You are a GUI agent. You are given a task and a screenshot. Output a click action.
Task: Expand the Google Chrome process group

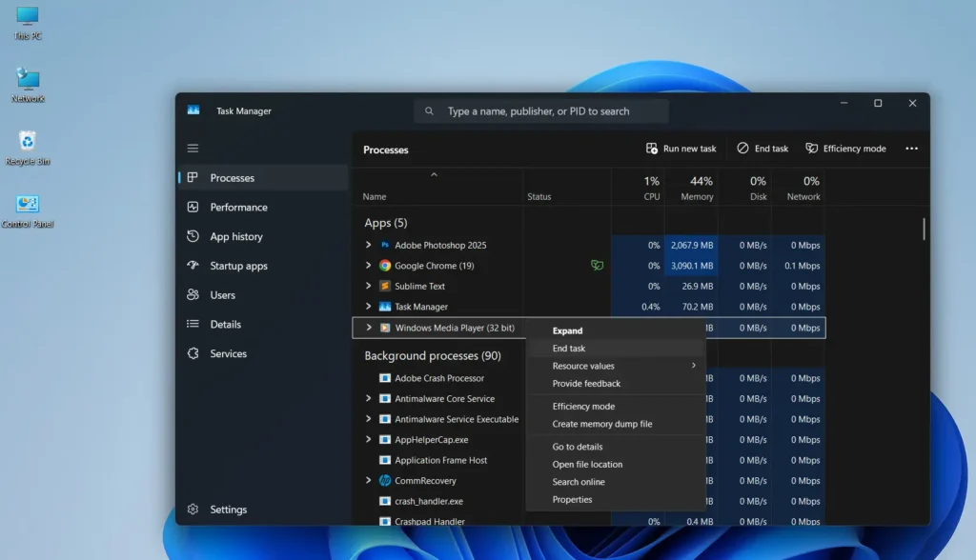[x=370, y=266]
